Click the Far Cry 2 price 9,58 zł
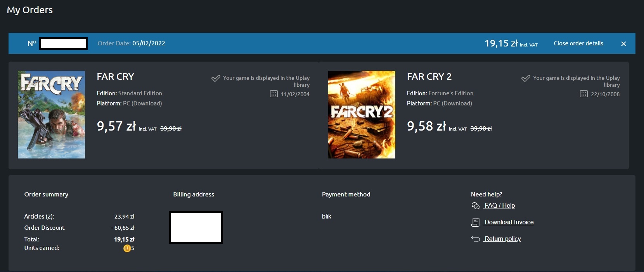Image resolution: width=644 pixels, height=272 pixels. [426, 126]
